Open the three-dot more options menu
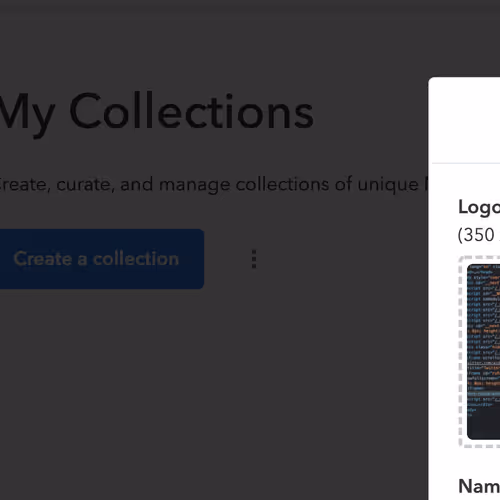The width and height of the screenshot is (500, 500). click(x=254, y=259)
